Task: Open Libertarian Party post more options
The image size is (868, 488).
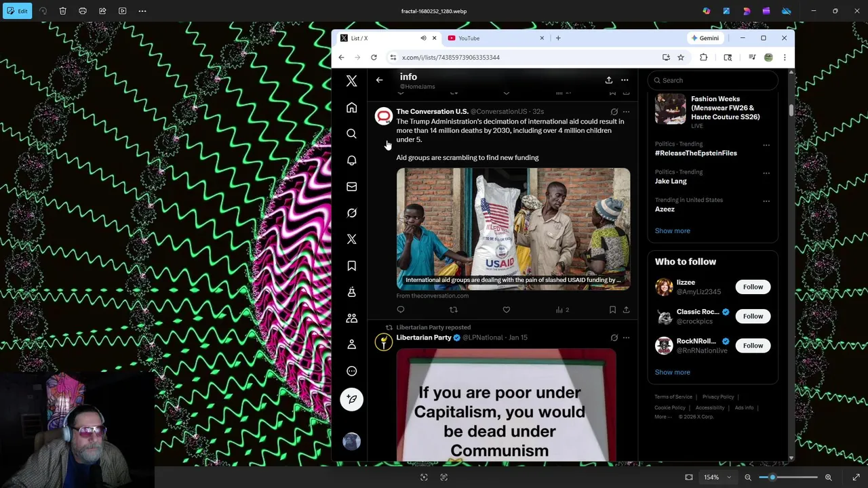Action: [626, 338]
